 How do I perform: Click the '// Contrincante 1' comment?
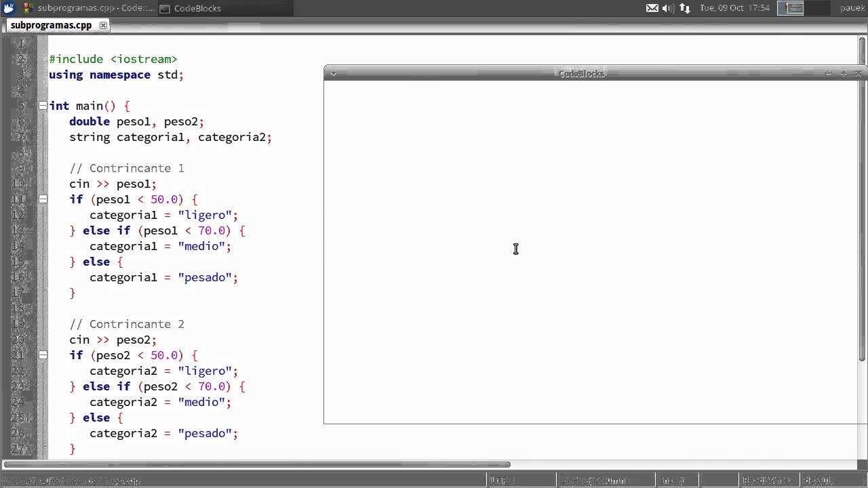126,168
